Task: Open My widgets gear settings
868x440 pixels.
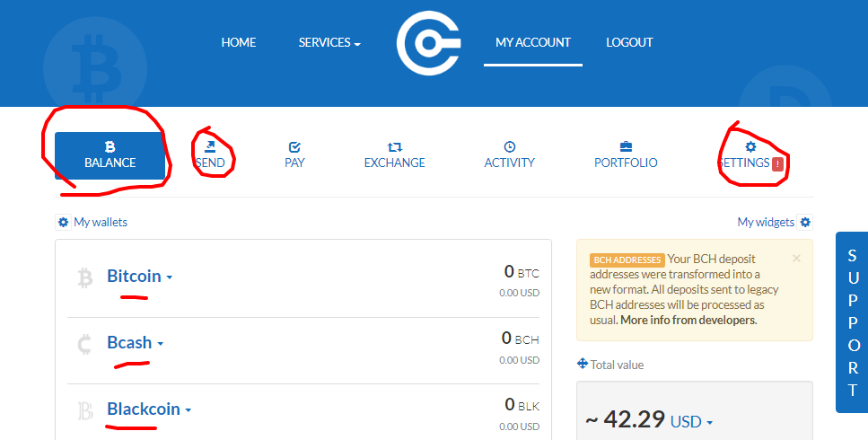Action: 805,222
